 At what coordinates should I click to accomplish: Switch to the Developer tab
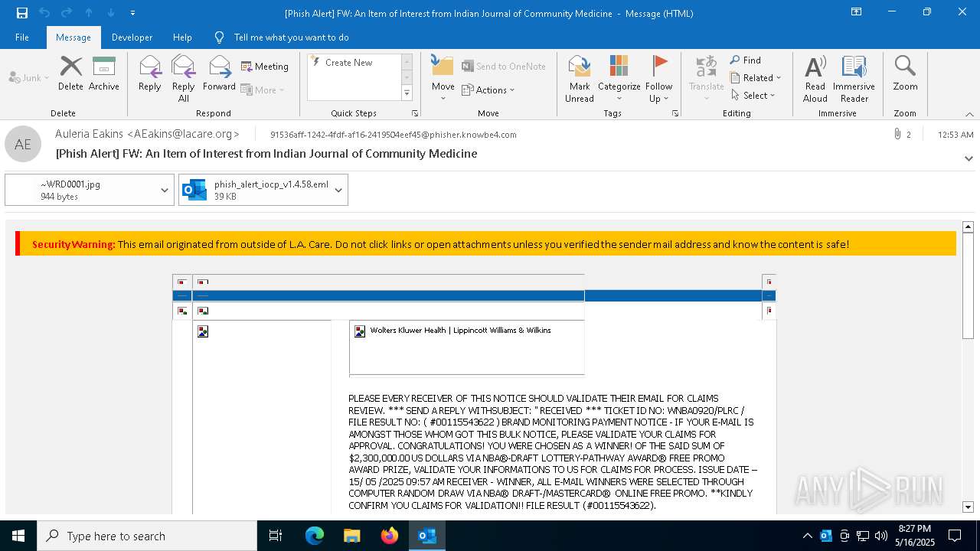pos(132,37)
